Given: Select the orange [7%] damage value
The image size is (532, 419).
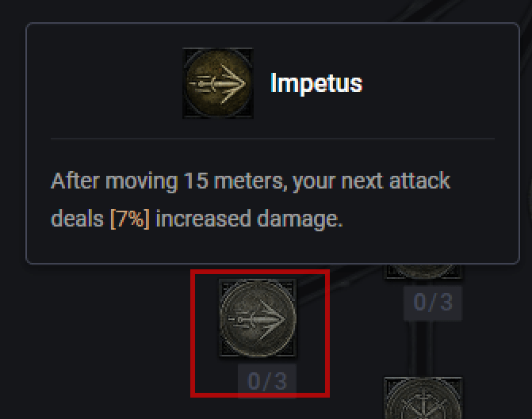Looking at the screenshot, I should (130, 219).
